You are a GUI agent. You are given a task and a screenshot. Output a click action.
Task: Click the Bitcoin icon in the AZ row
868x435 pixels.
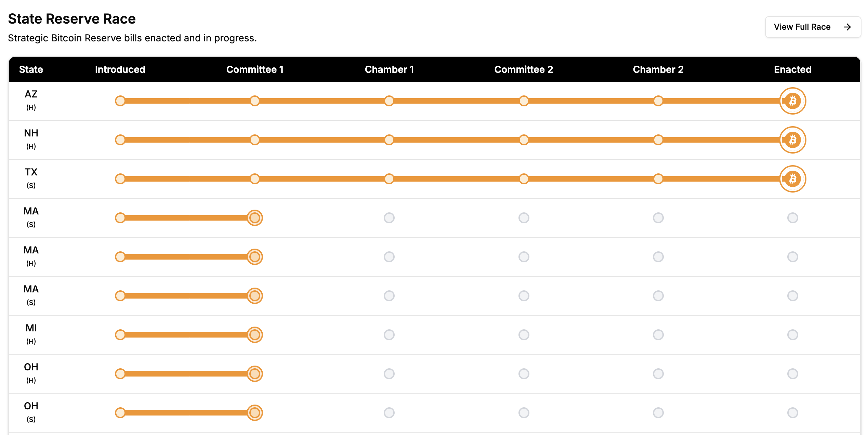[792, 101]
